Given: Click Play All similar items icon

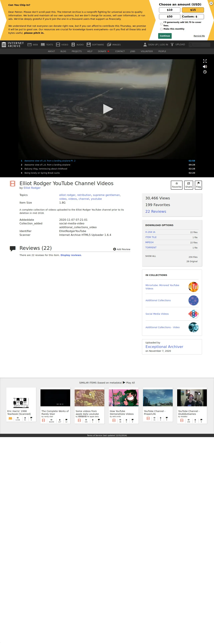Looking at the screenshot, I should 124,383.
